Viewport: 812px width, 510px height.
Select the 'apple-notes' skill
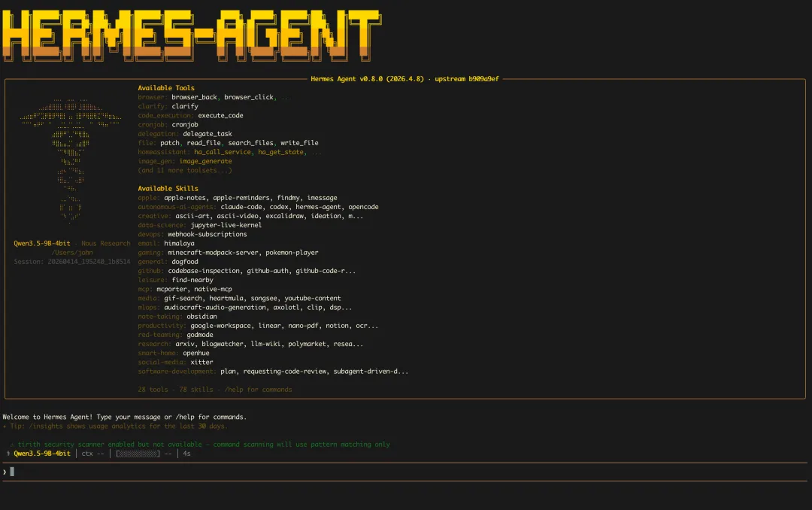tap(185, 198)
